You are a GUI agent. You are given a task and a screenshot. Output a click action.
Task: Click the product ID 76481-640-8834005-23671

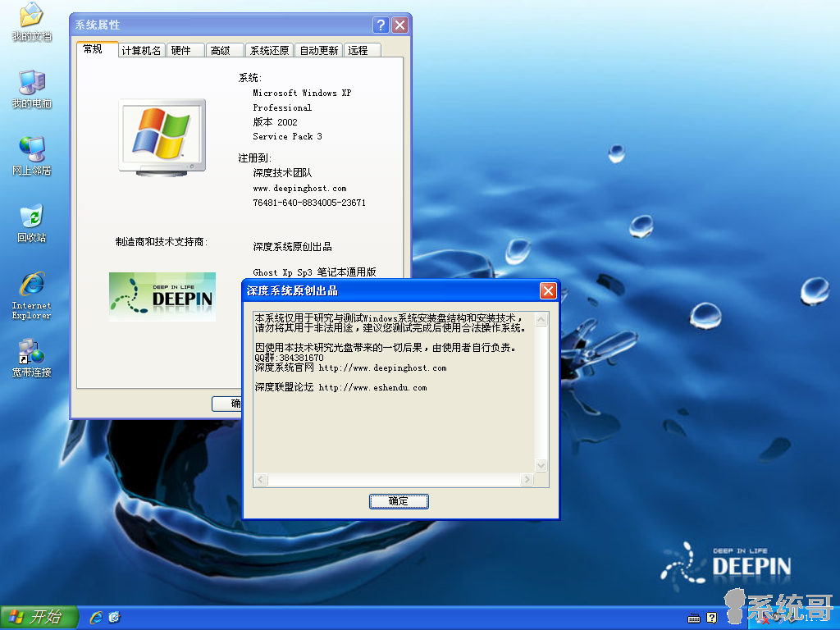coord(309,203)
